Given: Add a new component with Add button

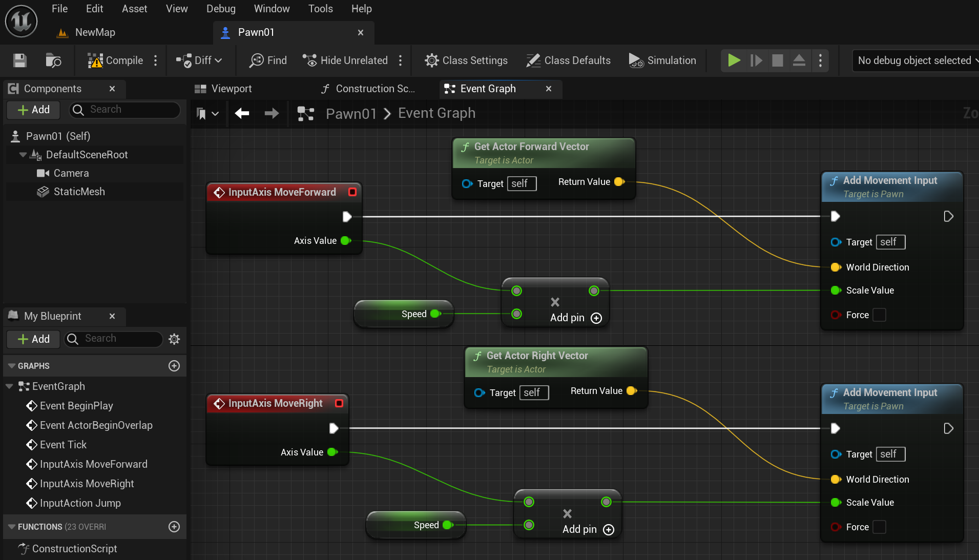Looking at the screenshot, I should click(33, 110).
